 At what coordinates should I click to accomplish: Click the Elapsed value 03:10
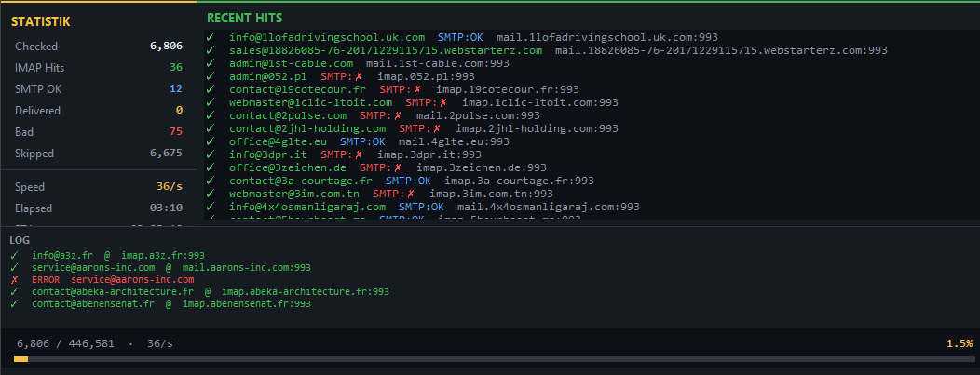coord(166,208)
